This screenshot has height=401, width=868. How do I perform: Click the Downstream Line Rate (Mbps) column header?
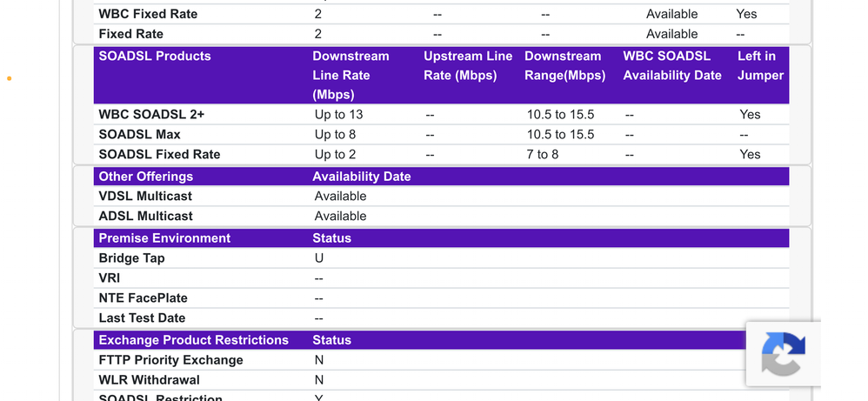pyautogui.click(x=351, y=75)
